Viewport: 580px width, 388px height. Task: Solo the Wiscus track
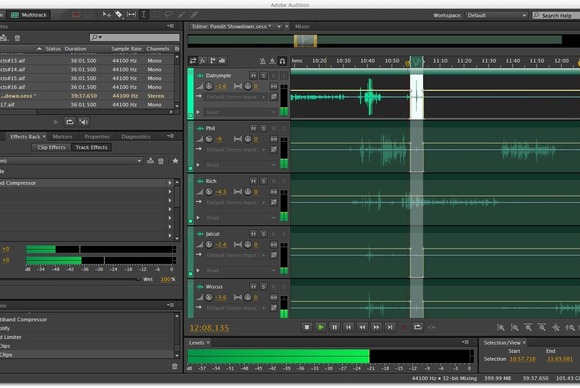[x=263, y=287]
